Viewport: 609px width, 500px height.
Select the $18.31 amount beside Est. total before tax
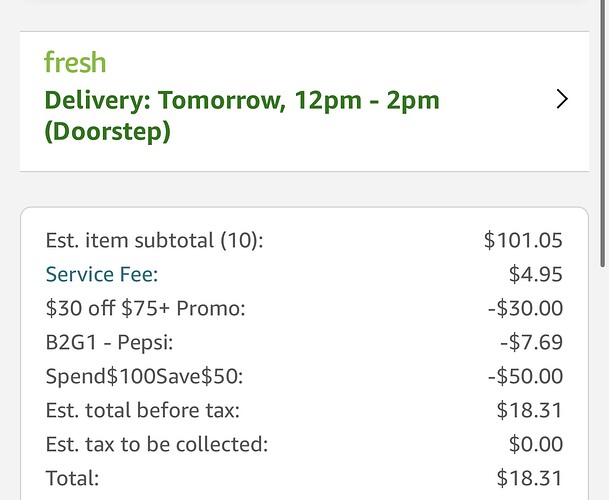[x=529, y=410]
